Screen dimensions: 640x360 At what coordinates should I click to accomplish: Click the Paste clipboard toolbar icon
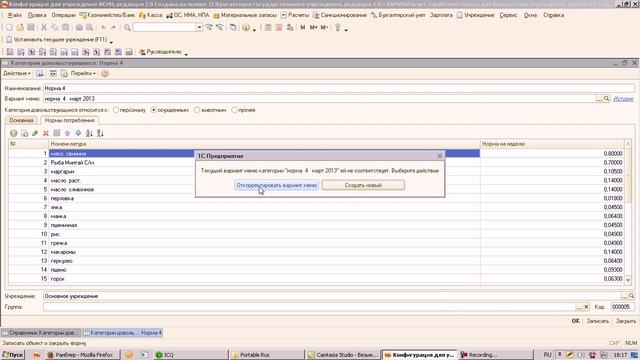tap(65, 27)
